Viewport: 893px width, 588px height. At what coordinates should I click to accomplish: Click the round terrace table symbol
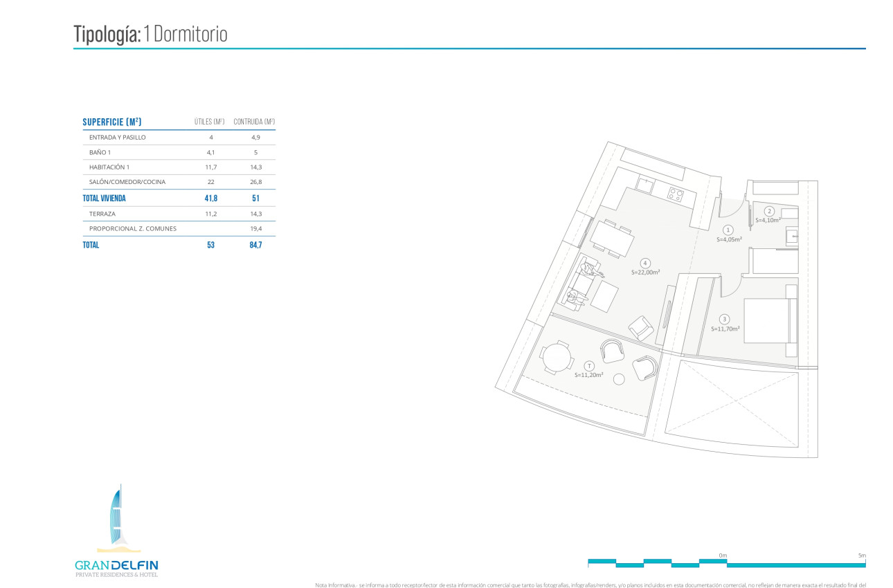tap(557, 358)
